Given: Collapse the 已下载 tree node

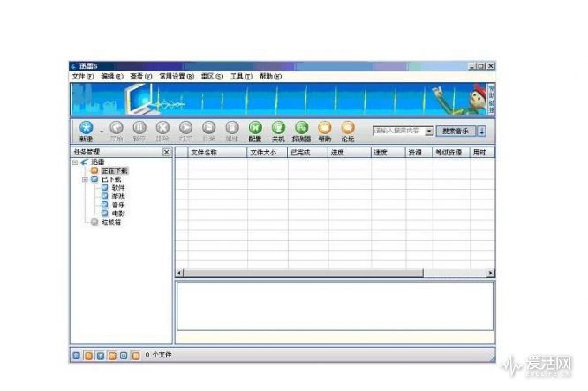Looking at the screenshot, I should [85, 179].
